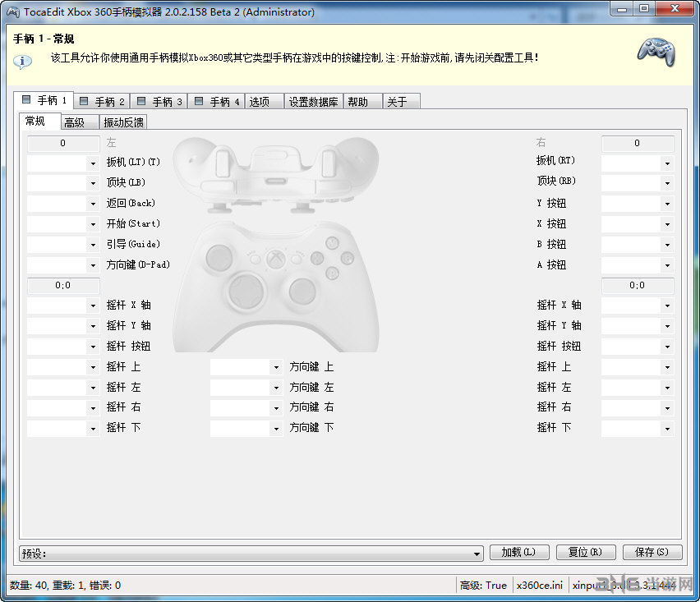
Task: Open the 设置数据库 tab
Action: [313, 101]
